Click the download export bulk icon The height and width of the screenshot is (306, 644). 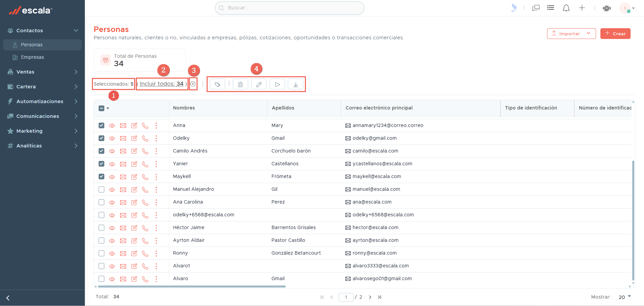(296, 84)
